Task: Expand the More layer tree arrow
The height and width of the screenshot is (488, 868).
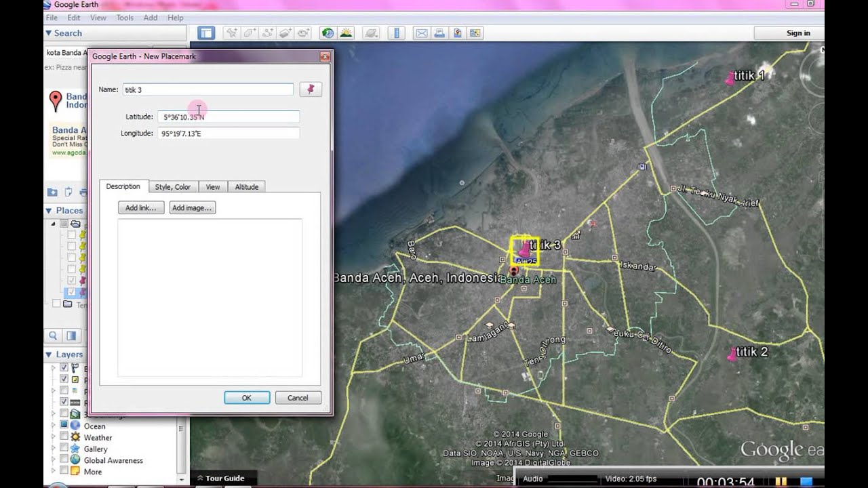Action: coord(54,472)
